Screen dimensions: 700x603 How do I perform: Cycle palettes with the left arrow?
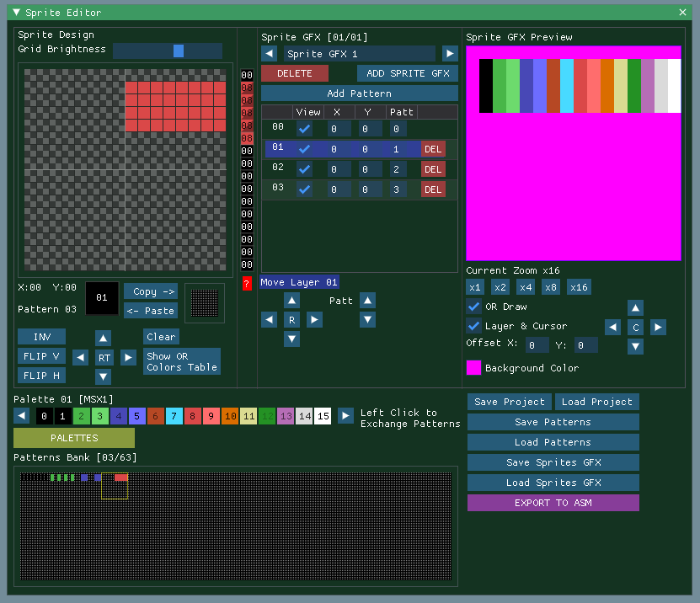(21, 415)
